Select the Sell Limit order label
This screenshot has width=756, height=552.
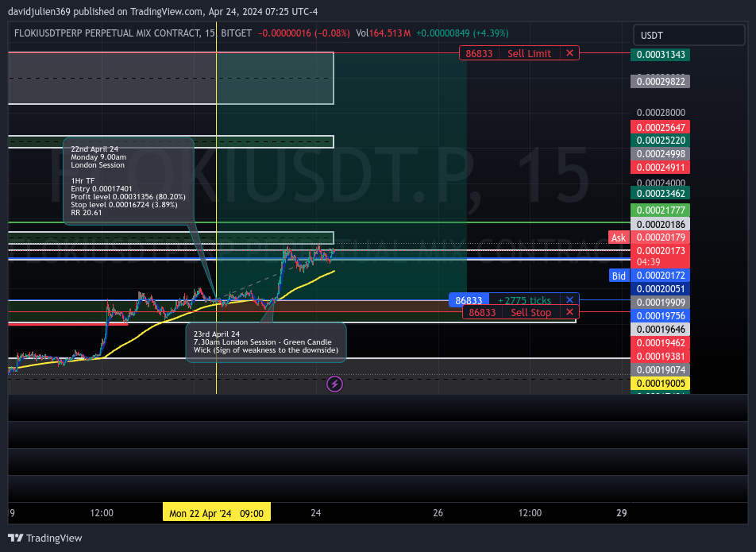click(529, 53)
